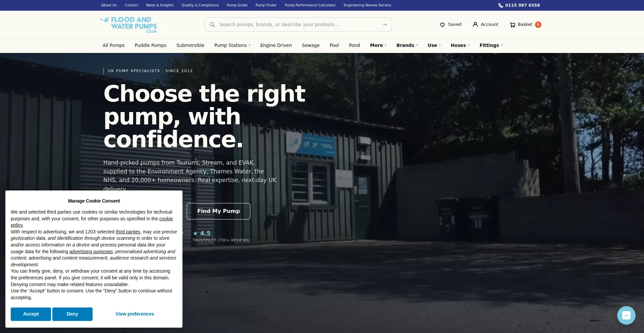Open the third parties link
Image resolution: width=644 pixels, height=333 pixels.
click(x=128, y=232)
